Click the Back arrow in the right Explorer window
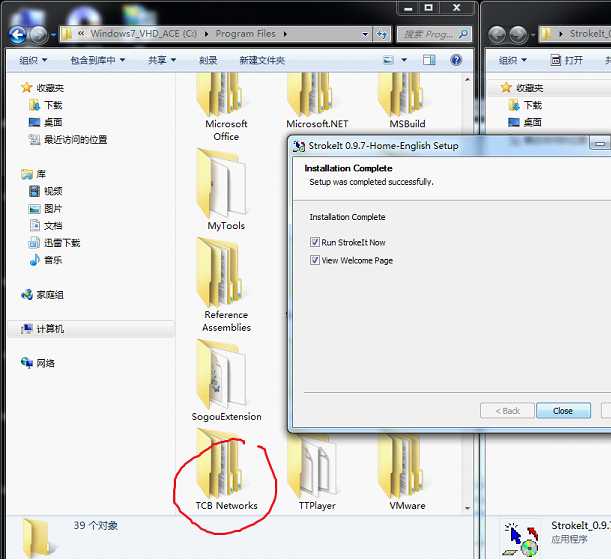Image resolution: width=611 pixels, height=560 pixels. (x=497, y=35)
